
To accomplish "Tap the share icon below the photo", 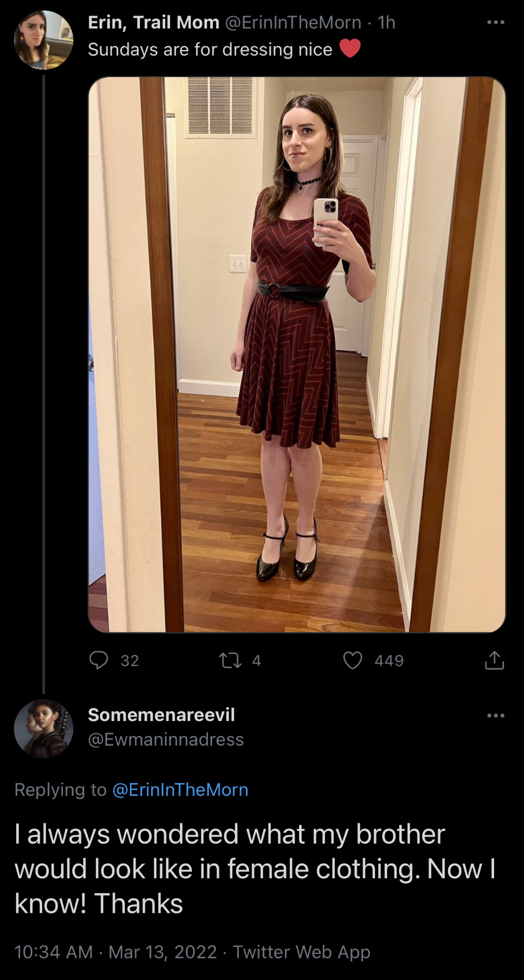I will [494, 660].
